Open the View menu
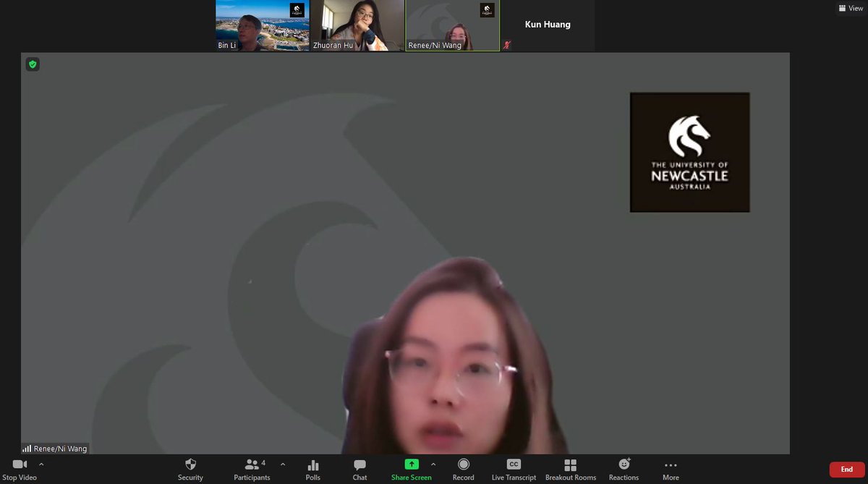Screen dimensions: 868x484 [x=851, y=7]
